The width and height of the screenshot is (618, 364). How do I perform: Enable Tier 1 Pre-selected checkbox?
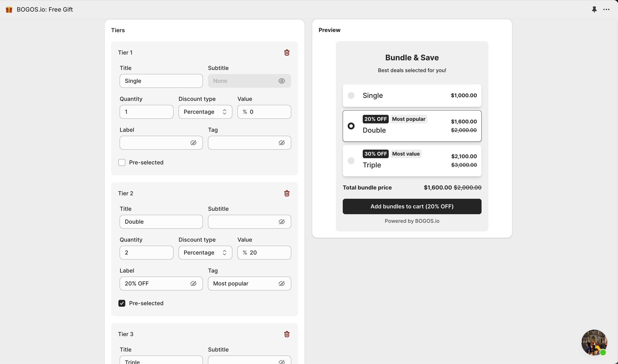[x=122, y=162]
